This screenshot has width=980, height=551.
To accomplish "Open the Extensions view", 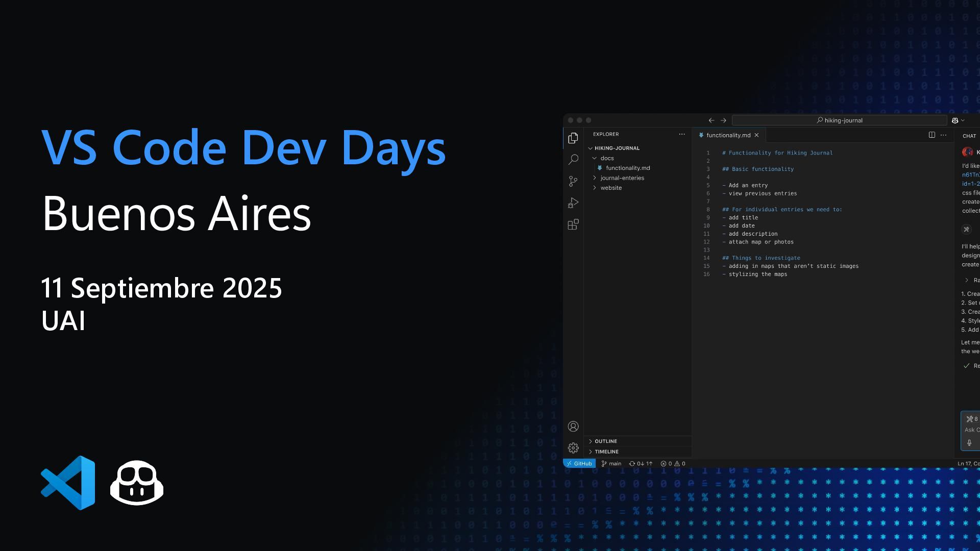I will (x=573, y=224).
